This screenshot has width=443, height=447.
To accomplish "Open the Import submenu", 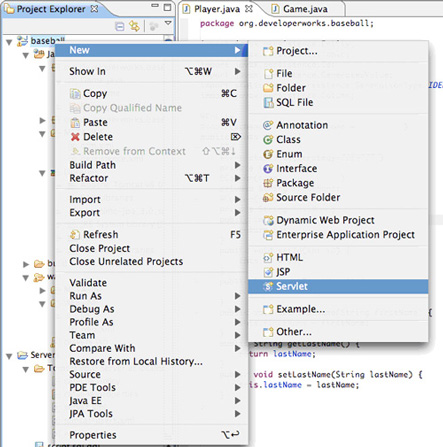I will 151,200.
